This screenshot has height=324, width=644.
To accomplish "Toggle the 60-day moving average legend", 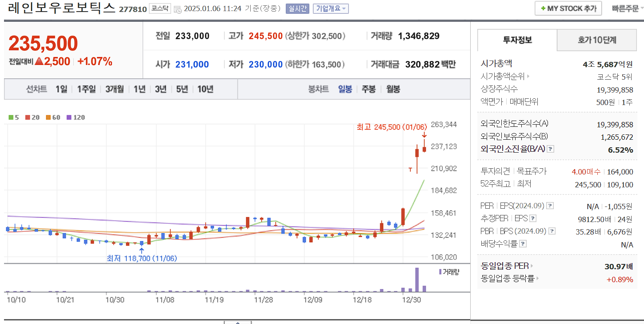I will [x=53, y=117].
